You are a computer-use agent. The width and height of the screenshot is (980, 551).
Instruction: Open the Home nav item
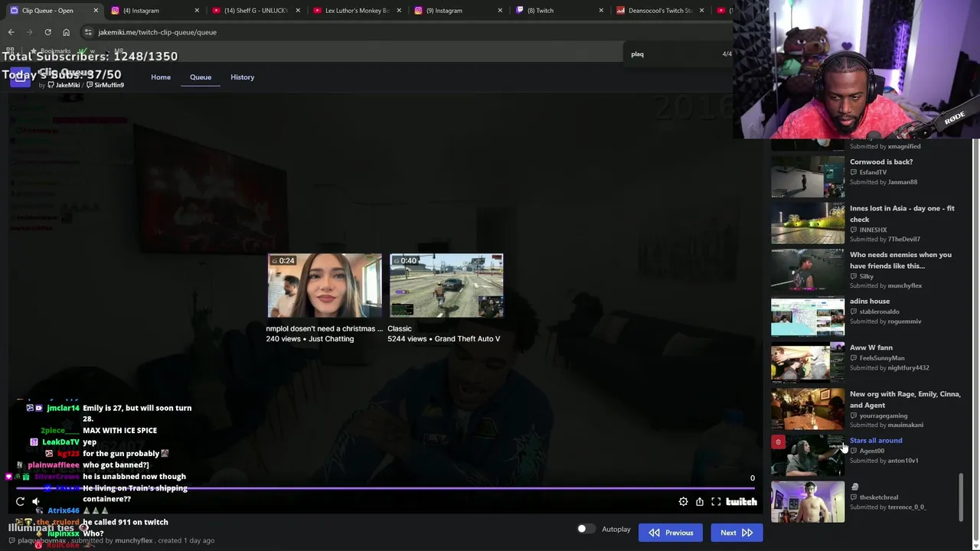coord(161,77)
